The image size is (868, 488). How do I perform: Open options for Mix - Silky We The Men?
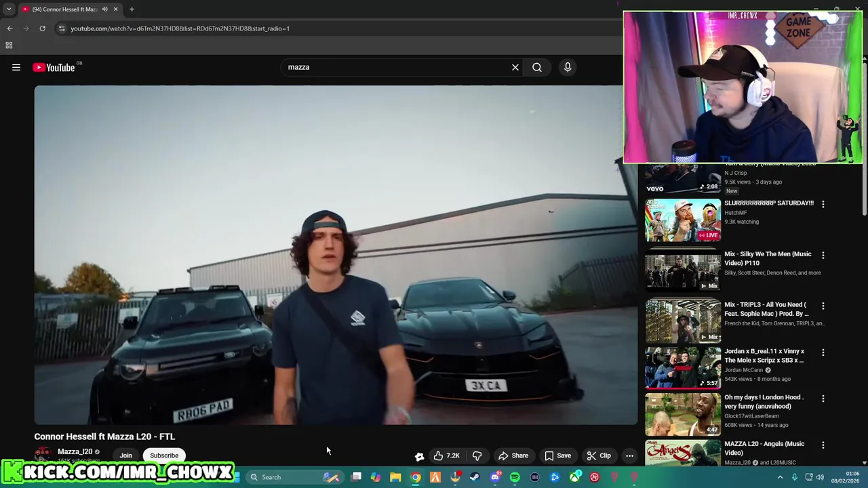(823, 256)
